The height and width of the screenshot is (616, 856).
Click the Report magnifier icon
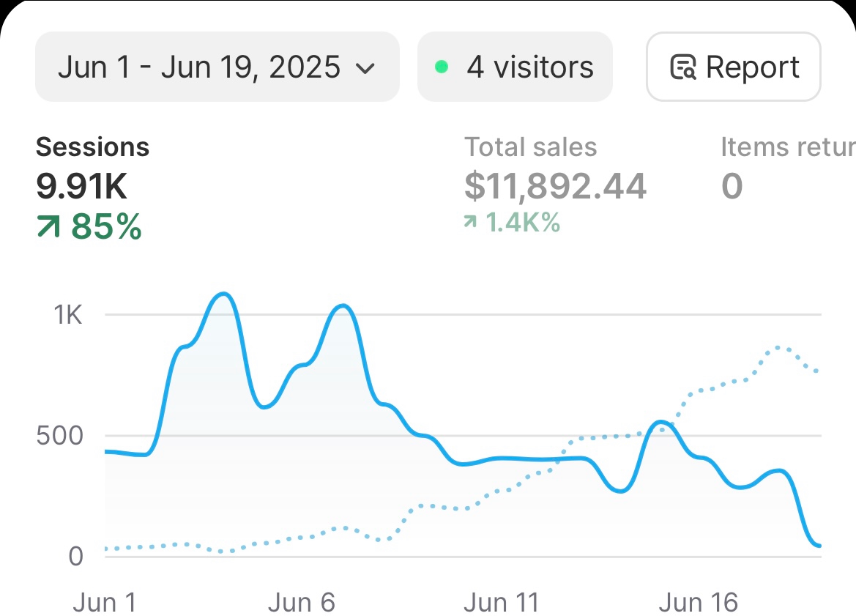[x=683, y=67]
